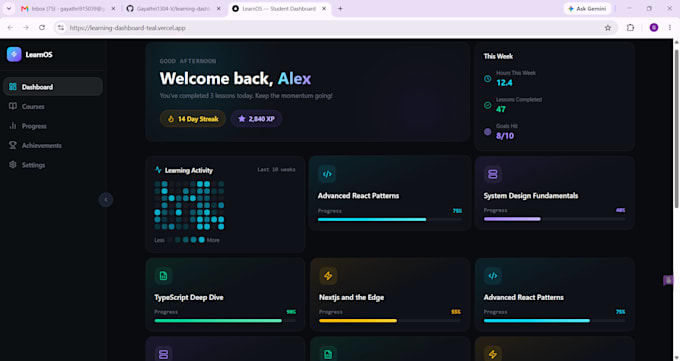Viewport: 680px width, 361px height.
Task: Click the site information icon in address bar
Action: pyautogui.click(x=61, y=28)
